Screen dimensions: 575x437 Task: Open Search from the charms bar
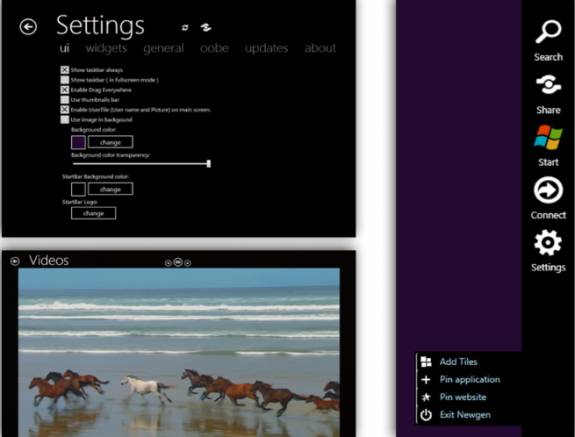click(x=548, y=40)
